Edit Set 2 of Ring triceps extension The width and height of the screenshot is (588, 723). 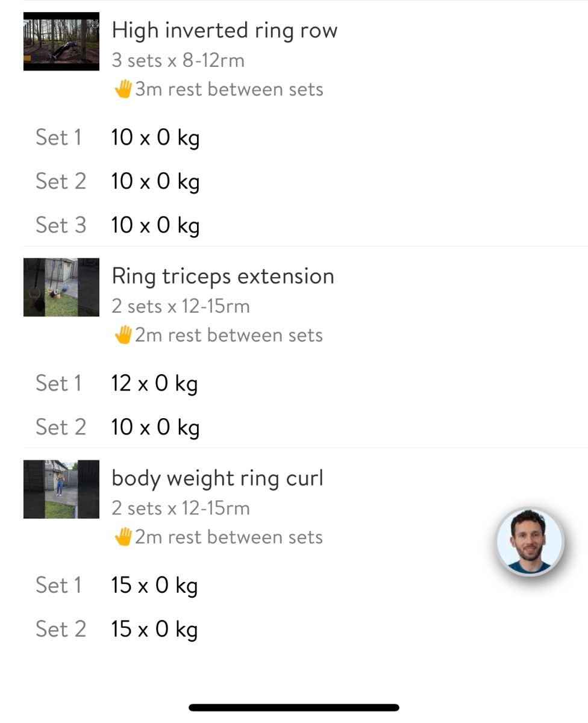click(155, 428)
